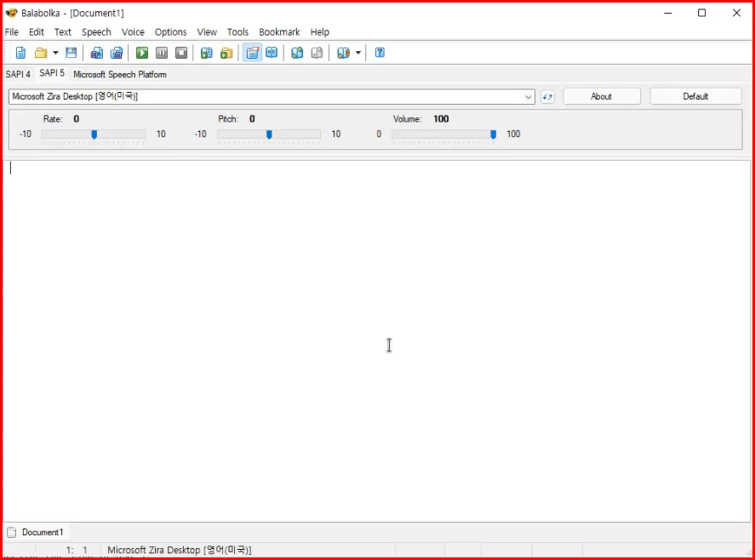Click the Rate slider handle
Image resolution: width=755 pixels, height=560 pixels.
click(x=94, y=134)
